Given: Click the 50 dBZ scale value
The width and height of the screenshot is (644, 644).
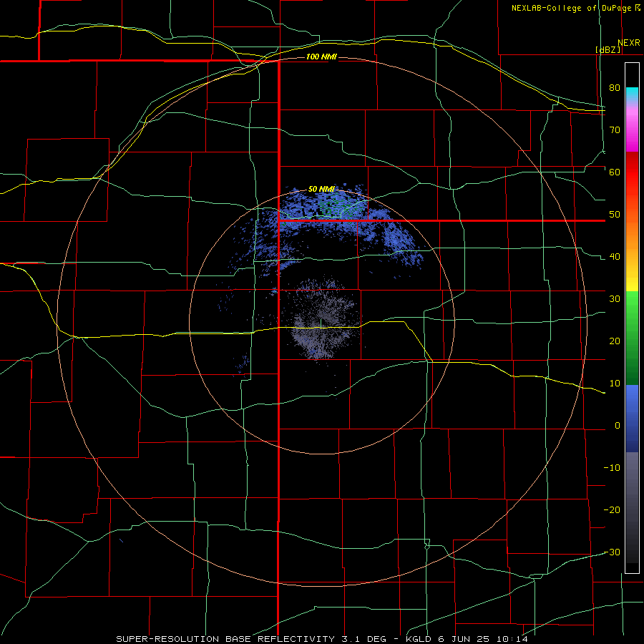Looking at the screenshot, I should pos(615,215).
